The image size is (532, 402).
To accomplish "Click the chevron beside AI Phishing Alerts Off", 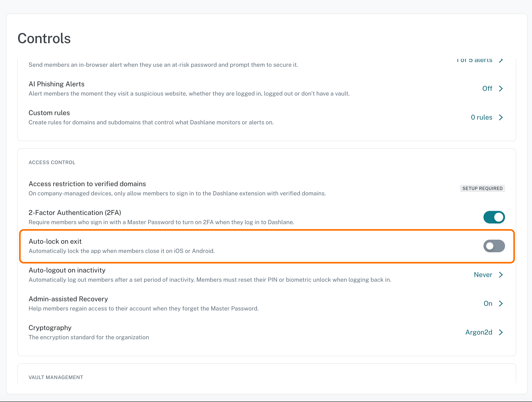I will click(501, 89).
